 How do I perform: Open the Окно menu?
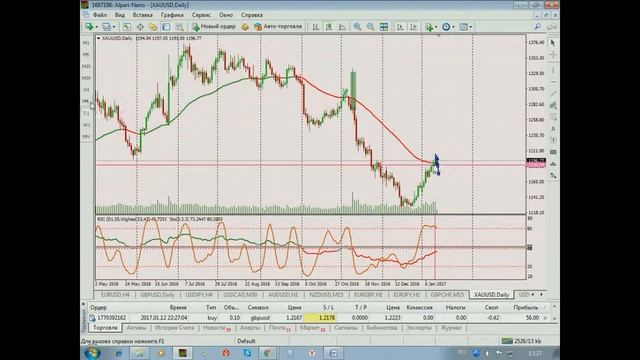click(x=226, y=15)
